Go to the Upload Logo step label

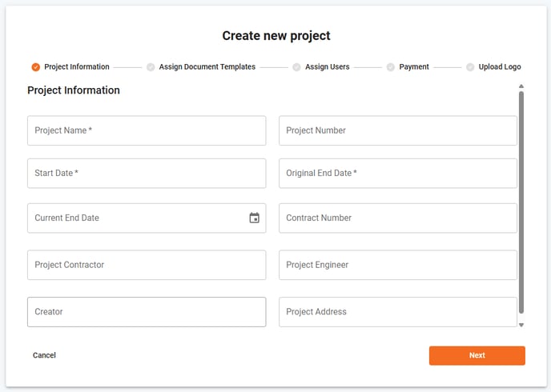click(500, 66)
